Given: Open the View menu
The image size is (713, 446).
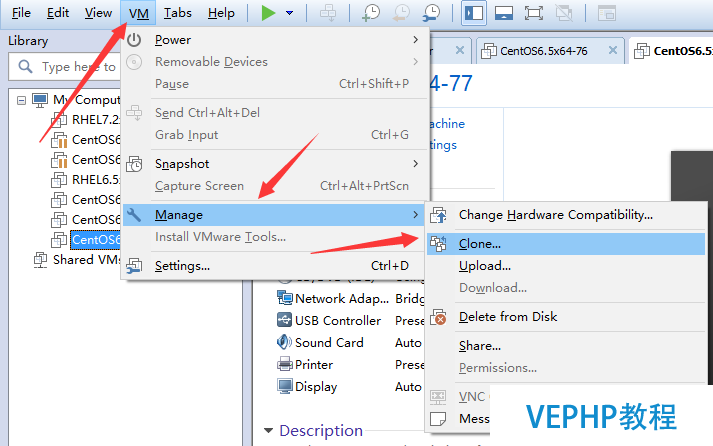Looking at the screenshot, I should click(x=98, y=13).
